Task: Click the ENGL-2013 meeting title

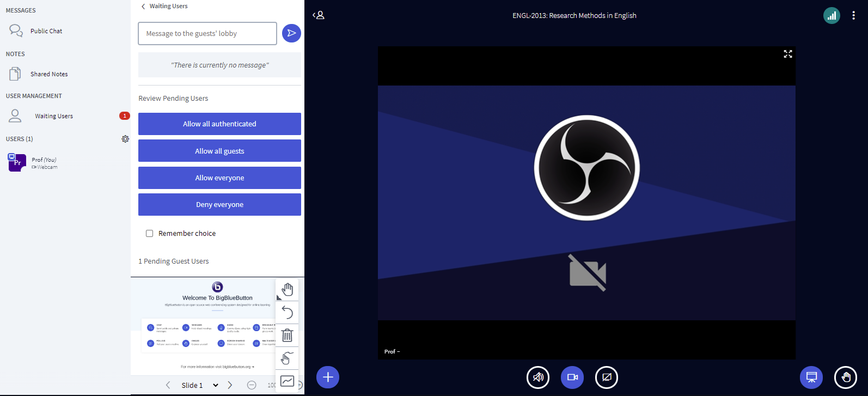Action: click(x=574, y=16)
